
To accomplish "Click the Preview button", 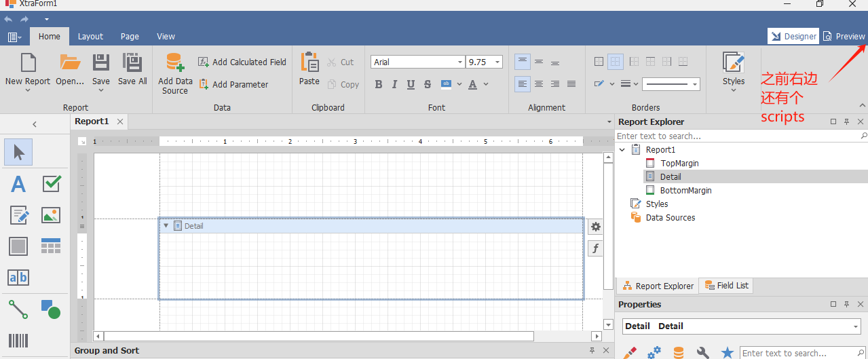I will (844, 37).
